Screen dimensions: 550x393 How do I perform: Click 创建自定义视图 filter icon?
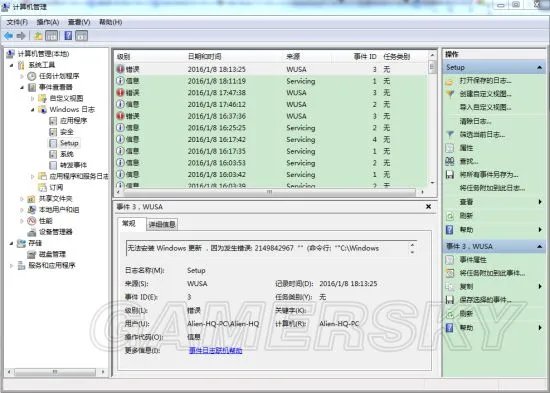[450, 94]
